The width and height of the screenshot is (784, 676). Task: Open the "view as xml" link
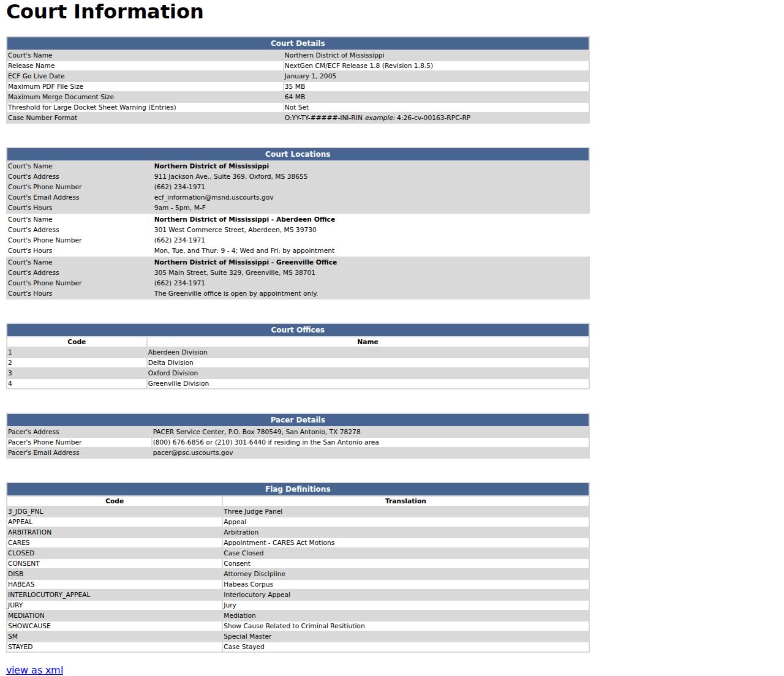pyautogui.click(x=34, y=670)
